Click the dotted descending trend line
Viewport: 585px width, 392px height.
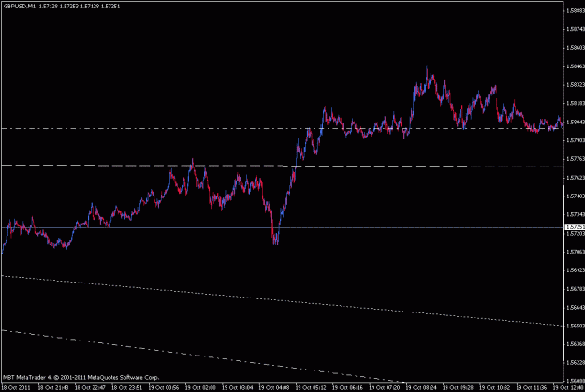(282, 300)
